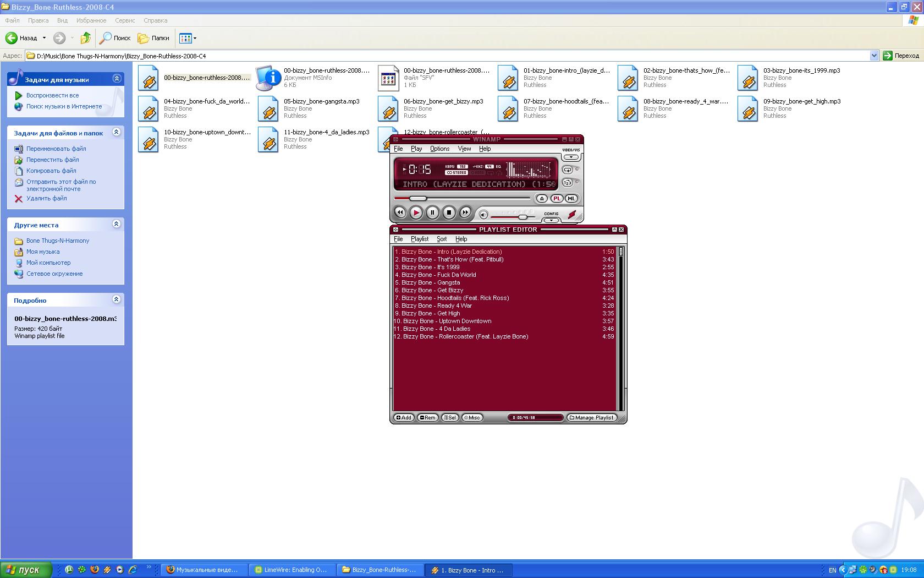Click the Explorer Up one level folder icon

pyautogui.click(x=85, y=38)
